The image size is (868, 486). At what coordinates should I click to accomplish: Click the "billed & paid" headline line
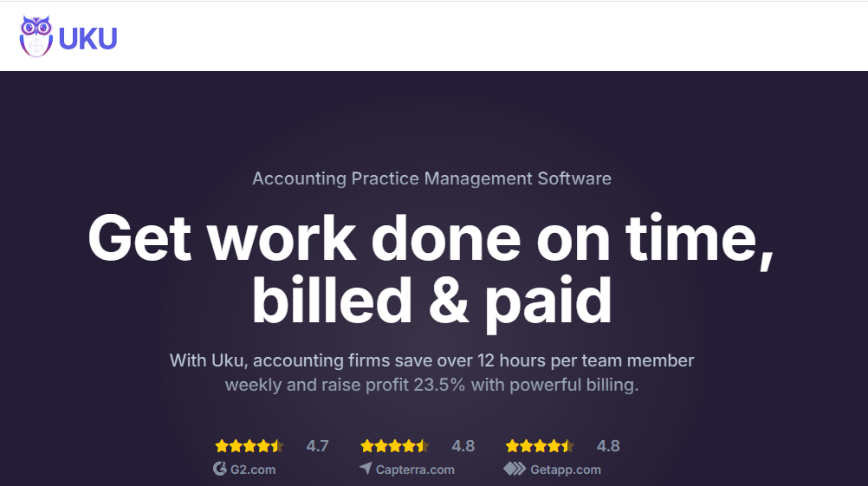coord(431,300)
